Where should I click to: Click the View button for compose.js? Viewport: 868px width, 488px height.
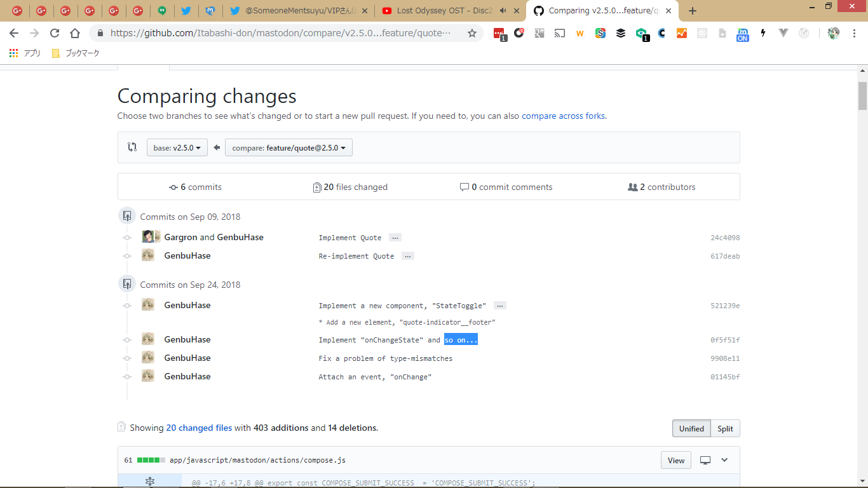[x=675, y=460]
